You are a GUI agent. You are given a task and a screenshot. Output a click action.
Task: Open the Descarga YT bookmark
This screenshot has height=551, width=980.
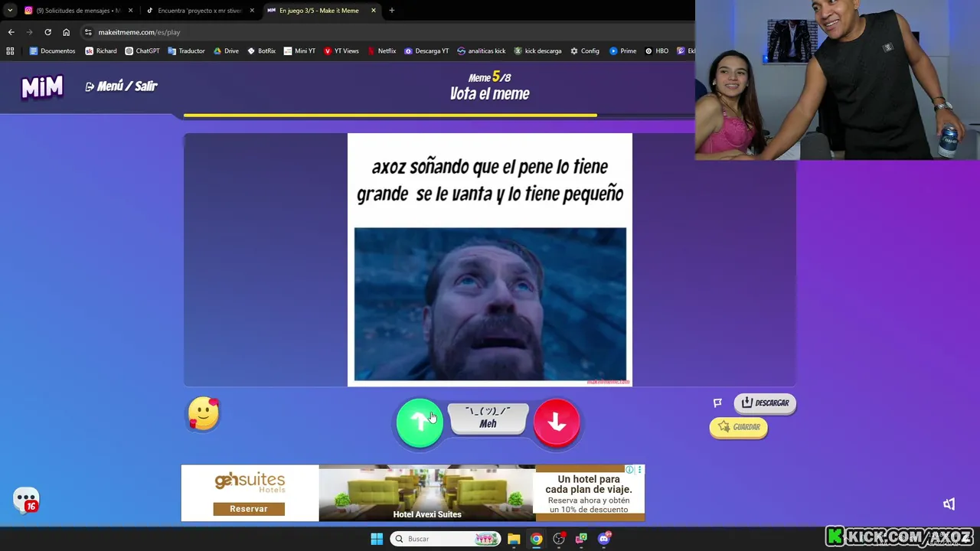coord(426,51)
